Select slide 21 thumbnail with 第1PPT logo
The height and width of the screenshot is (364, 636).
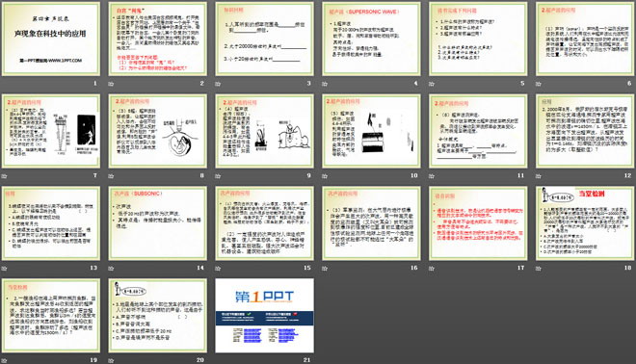pyautogui.click(x=264, y=315)
